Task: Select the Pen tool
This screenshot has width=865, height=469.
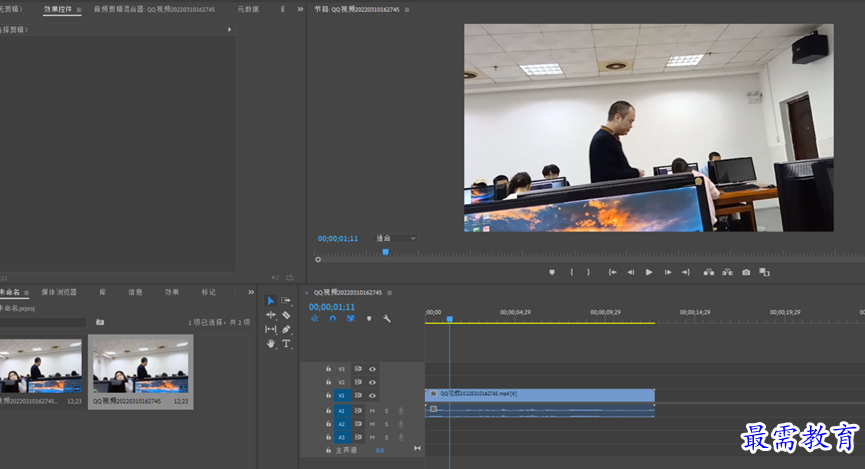Action: (x=286, y=329)
